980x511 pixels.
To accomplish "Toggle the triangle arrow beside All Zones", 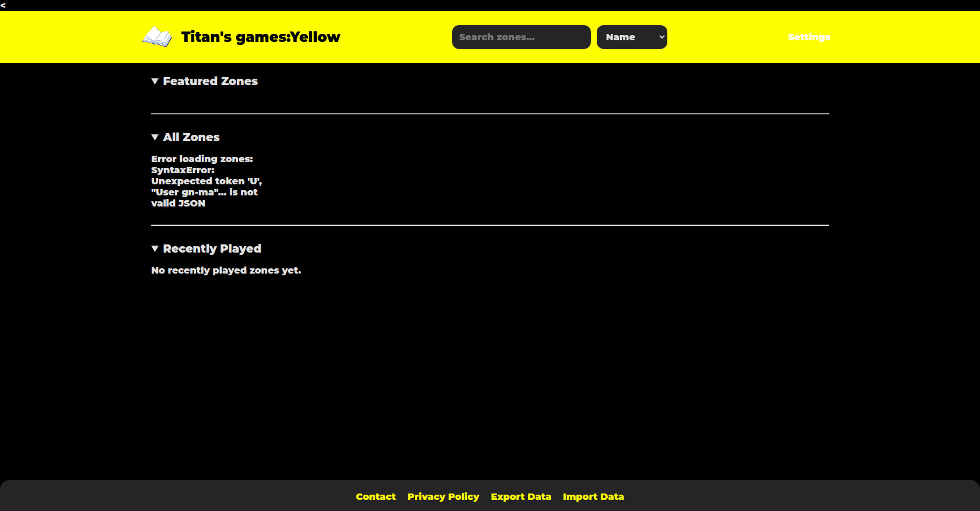I will point(155,138).
